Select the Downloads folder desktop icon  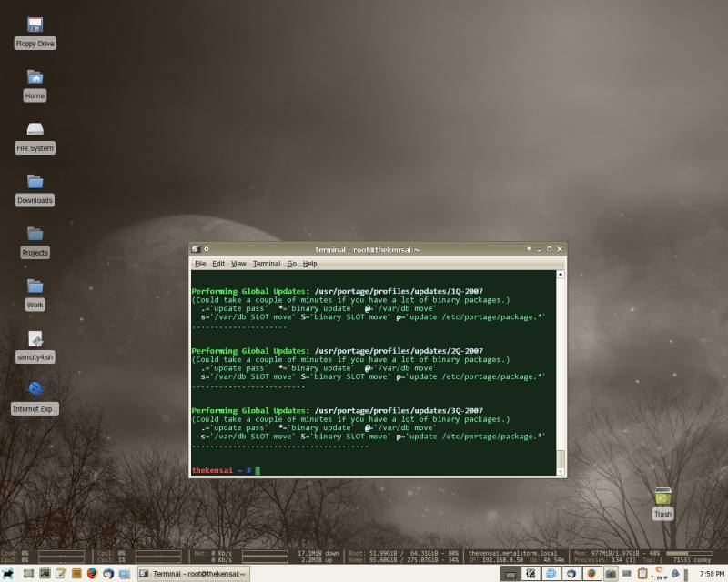tap(35, 190)
